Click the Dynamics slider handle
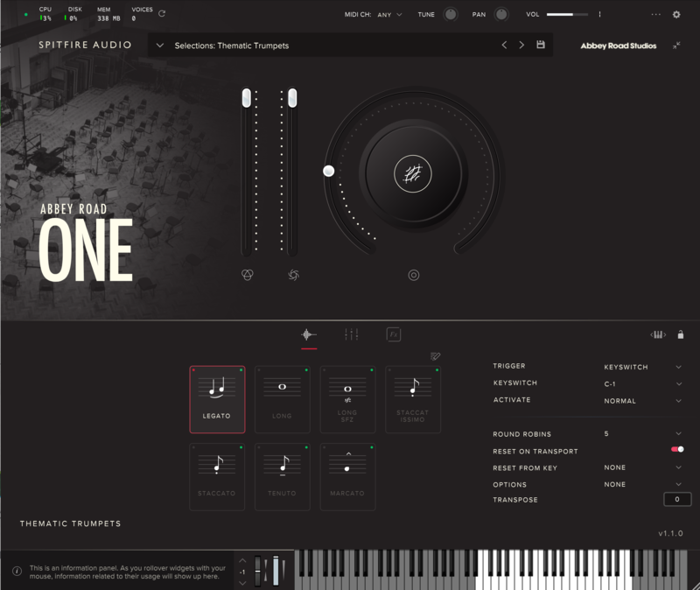This screenshot has height=590, width=700. 292,98
